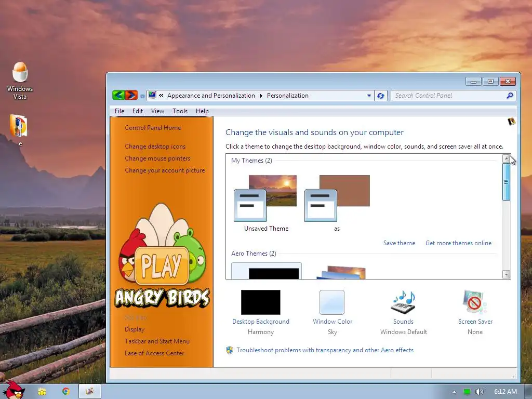Click Change desktop icons link

tap(155, 146)
